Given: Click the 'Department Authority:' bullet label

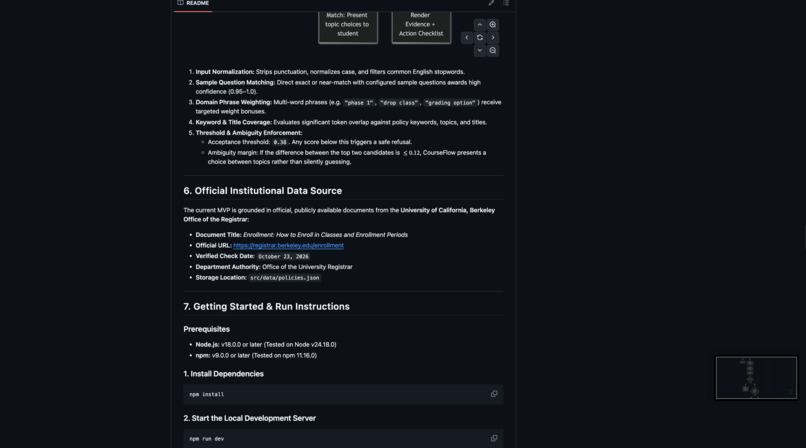Looking at the screenshot, I should 228,267.
